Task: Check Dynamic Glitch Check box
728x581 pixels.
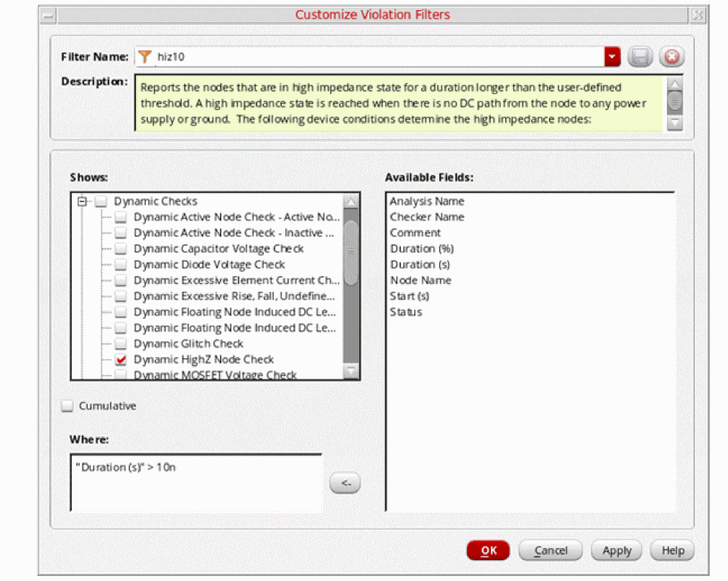Action: point(121,344)
